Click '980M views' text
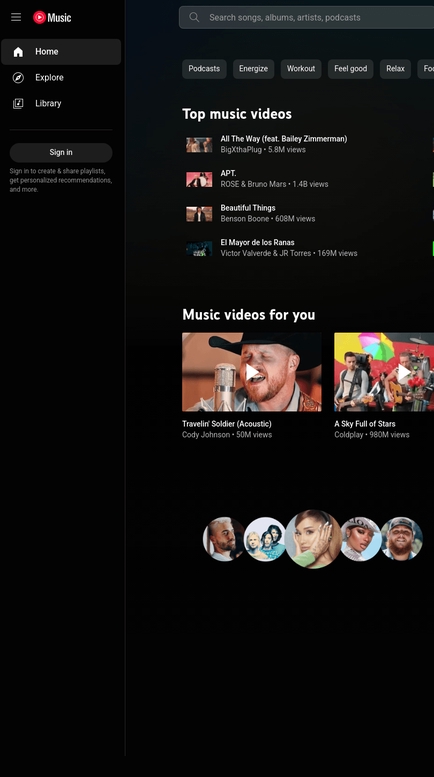 coord(389,435)
